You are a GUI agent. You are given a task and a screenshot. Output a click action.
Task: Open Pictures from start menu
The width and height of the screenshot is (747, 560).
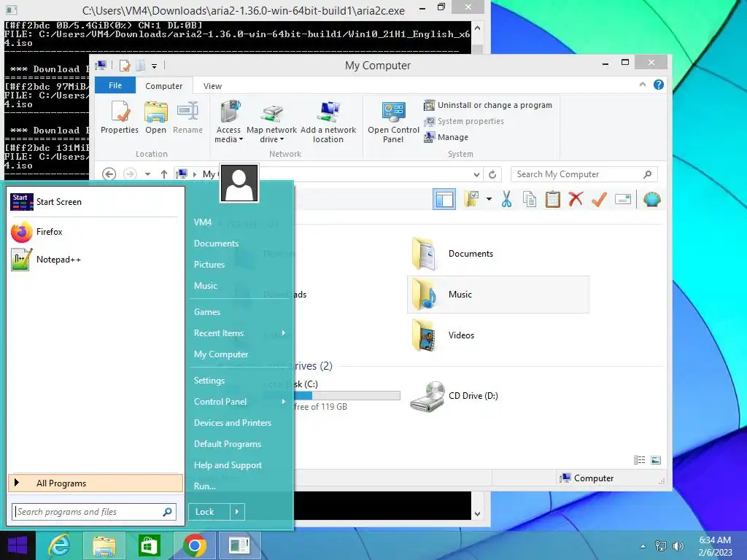209,265
